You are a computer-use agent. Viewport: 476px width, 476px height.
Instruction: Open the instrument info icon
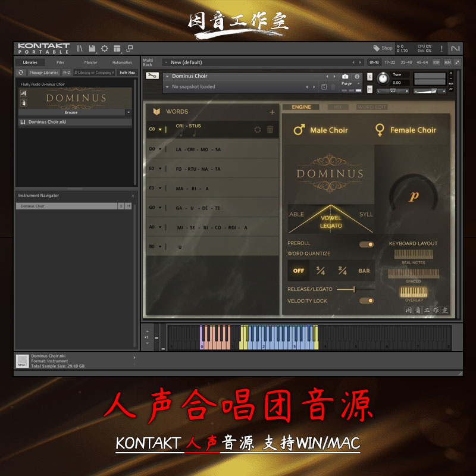[357, 77]
